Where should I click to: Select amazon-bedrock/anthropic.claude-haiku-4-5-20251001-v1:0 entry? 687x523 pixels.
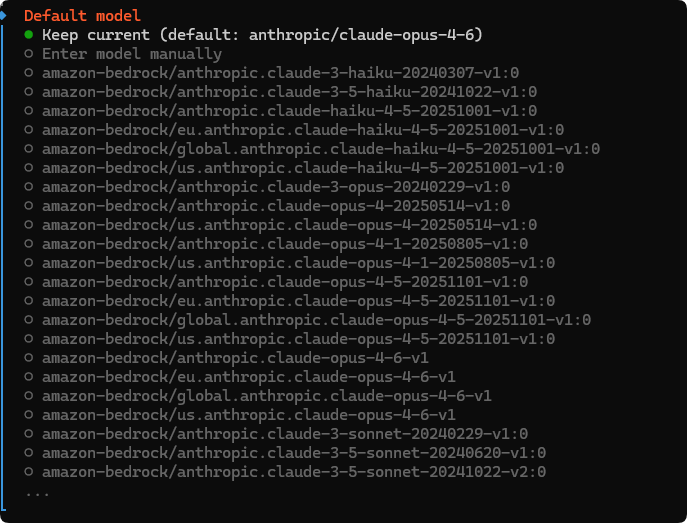point(289,111)
